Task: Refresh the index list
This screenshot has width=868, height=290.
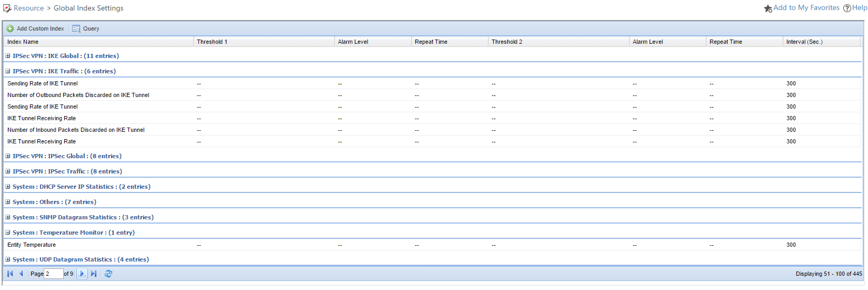Action: pos(108,274)
